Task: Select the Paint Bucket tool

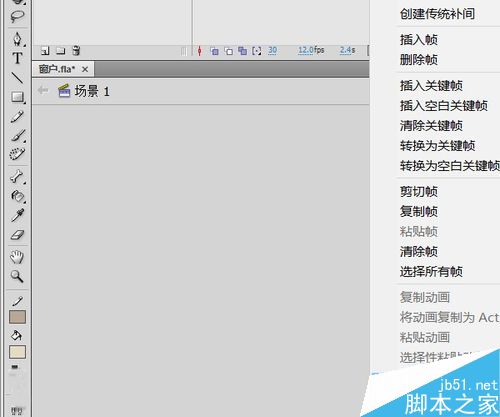Action: (x=18, y=196)
